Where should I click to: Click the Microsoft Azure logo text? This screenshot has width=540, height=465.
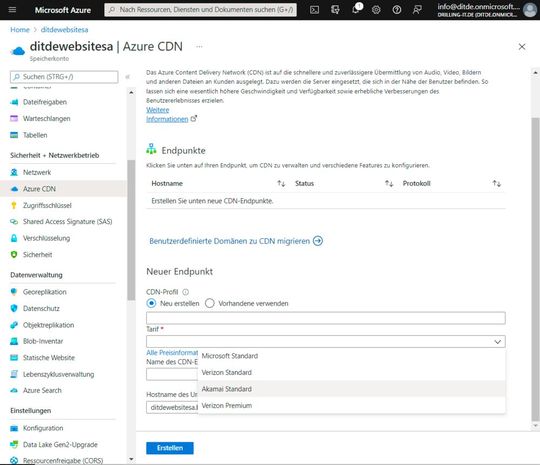[x=63, y=10]
